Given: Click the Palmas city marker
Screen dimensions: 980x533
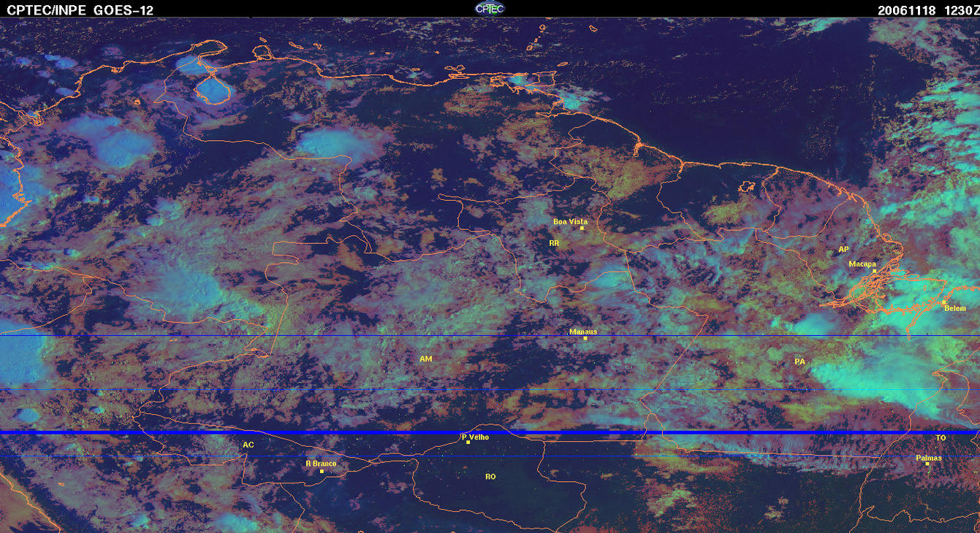Looking at the screenshot, I should point(927,464).
